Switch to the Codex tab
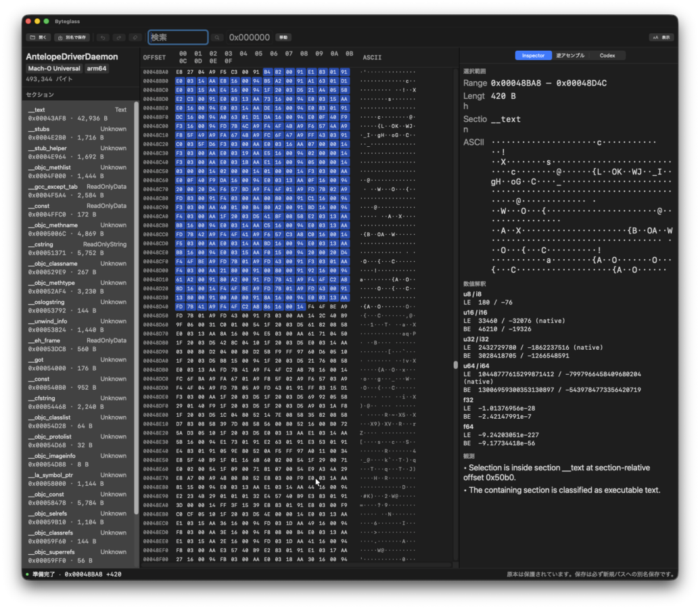 (x=607, y=55)
